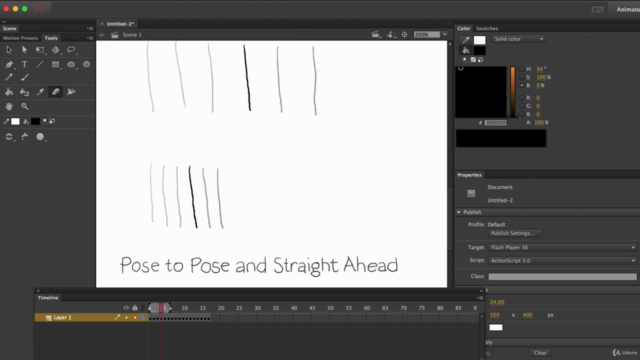Select the Brightness radio button
This screenshot has height=360, width=640.
coord(522,85)
